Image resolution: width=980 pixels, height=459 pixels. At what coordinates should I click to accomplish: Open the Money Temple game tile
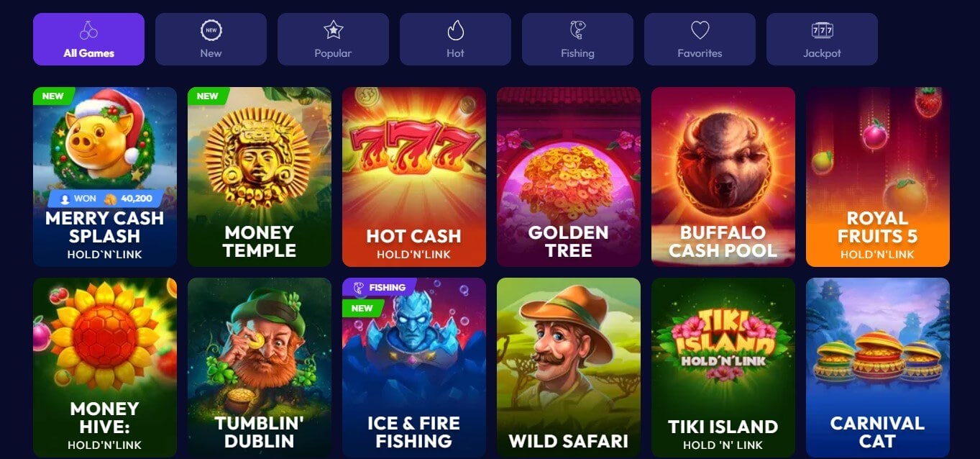pyautogui.click(x=260, y=177)
